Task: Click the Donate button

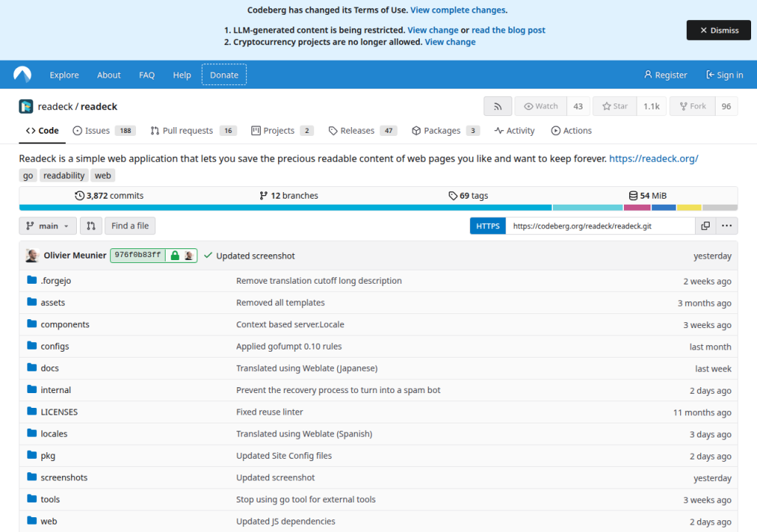Action: (224, 75)
